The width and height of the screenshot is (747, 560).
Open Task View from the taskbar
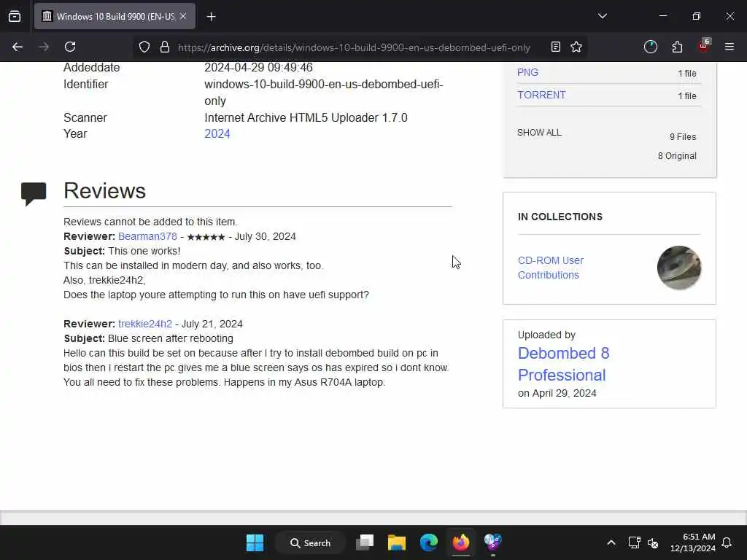[365, 542]
